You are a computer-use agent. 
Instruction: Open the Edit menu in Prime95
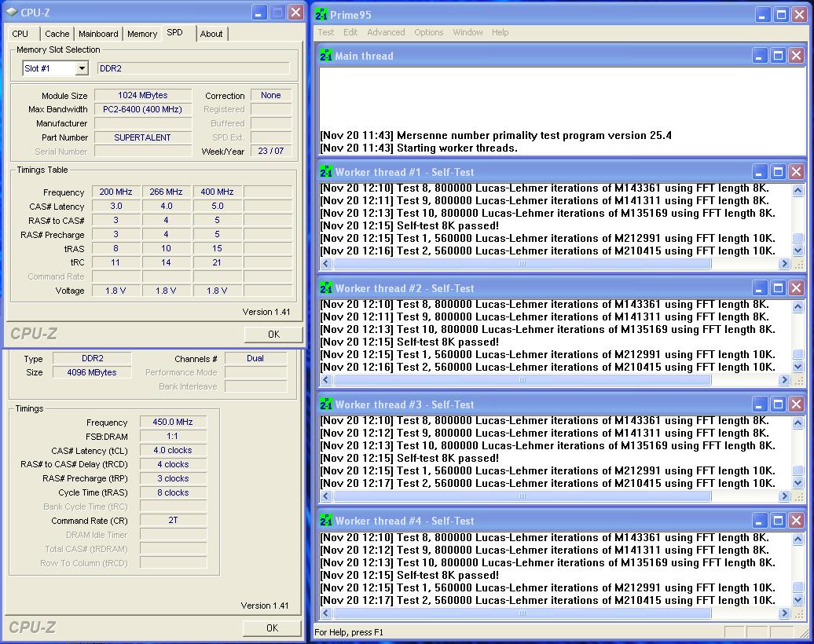point(350,32)
